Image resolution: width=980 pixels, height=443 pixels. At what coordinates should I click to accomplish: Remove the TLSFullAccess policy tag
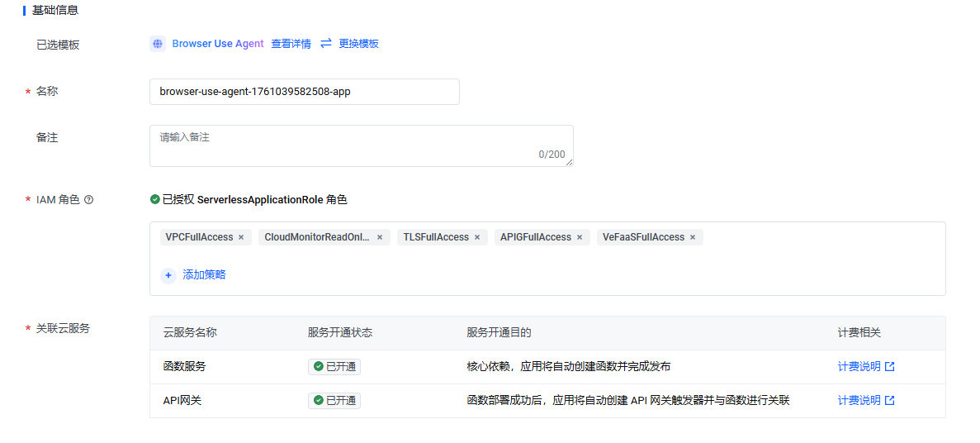[477, 237]
